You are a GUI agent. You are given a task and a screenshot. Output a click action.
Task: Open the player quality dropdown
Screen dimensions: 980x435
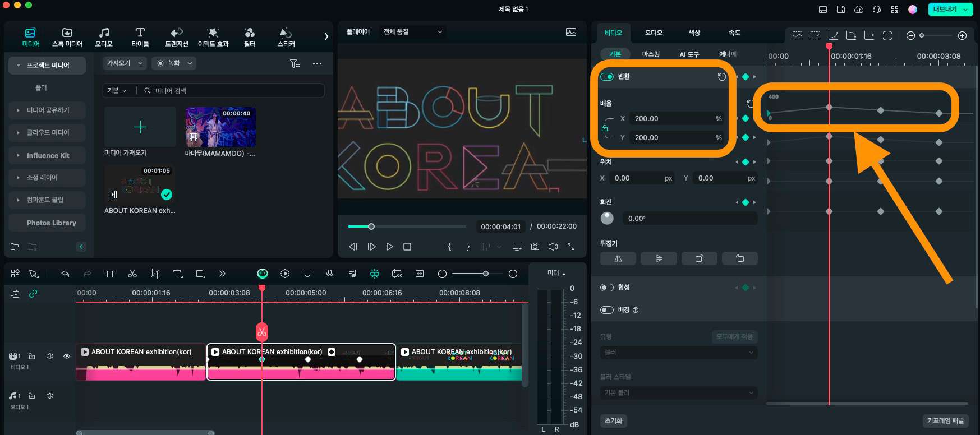413,32
